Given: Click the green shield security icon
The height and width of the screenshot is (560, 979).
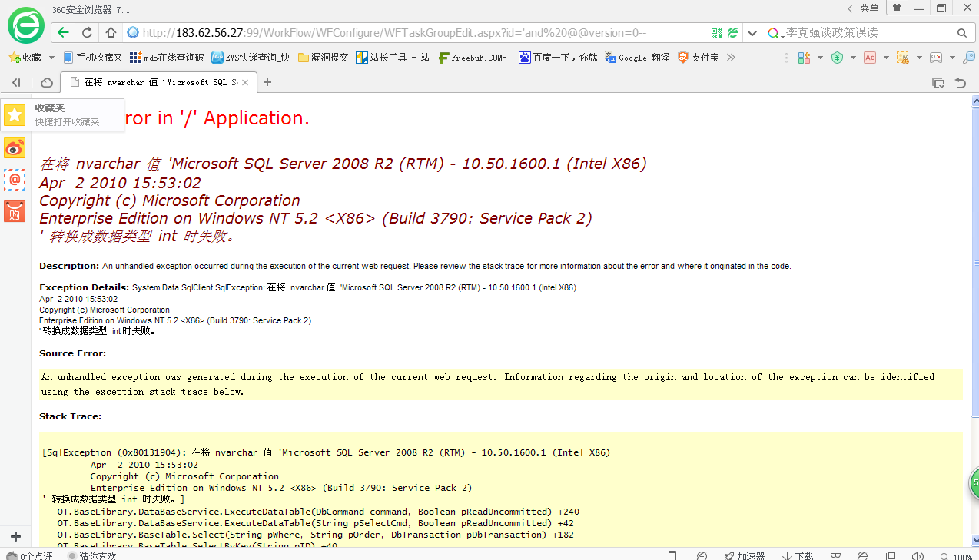Looking at the screenshot, I should pos(837,58).
